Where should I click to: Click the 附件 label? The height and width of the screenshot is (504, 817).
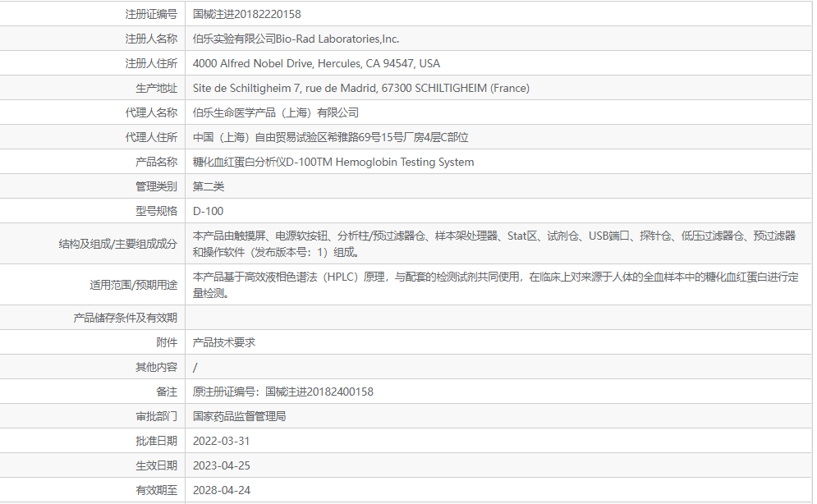pos(167,342)
